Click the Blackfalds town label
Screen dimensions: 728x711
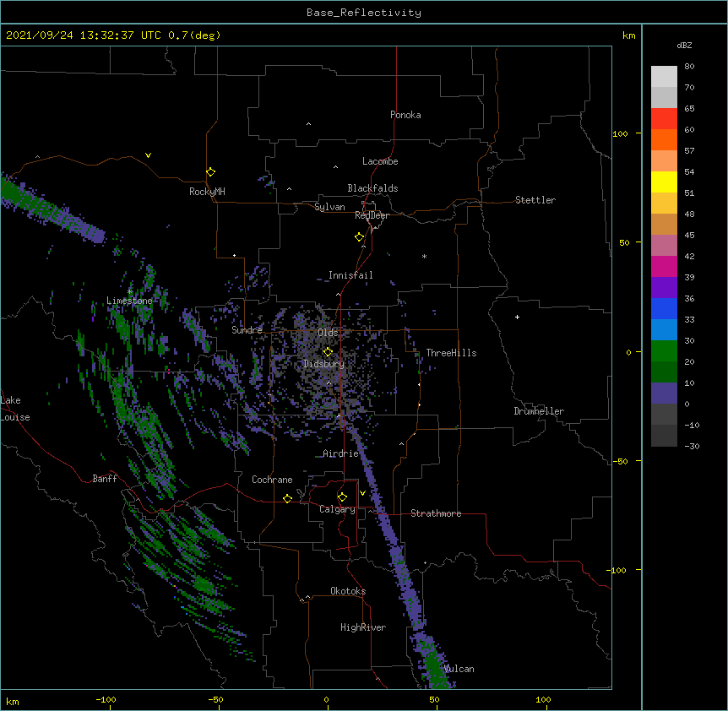point(372,188)
